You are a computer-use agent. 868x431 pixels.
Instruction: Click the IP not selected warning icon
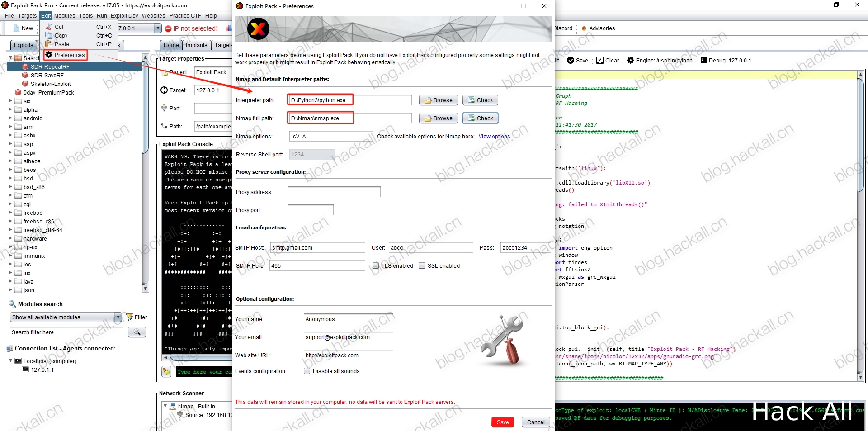tap(168, 28)
